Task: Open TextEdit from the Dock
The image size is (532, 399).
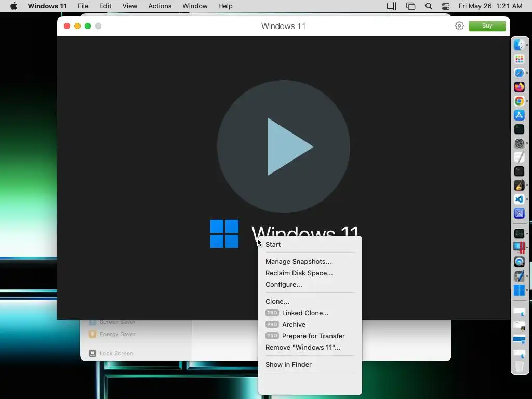Action: pyautogui.click(x=519, y=157)
